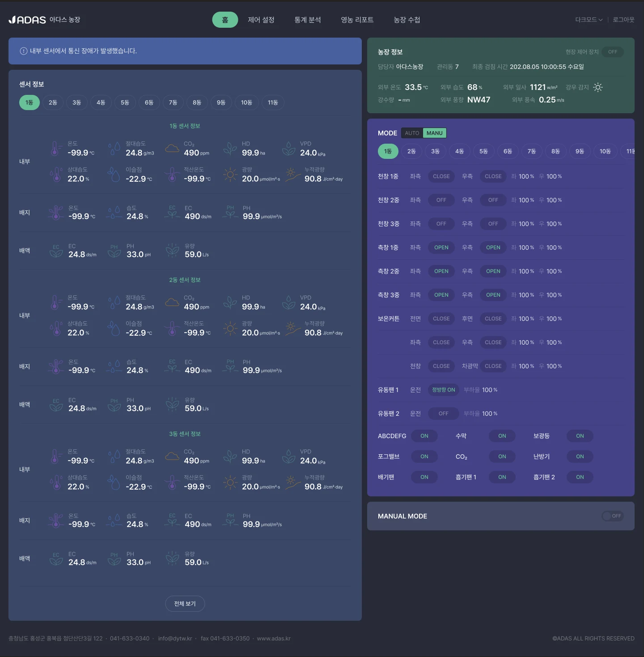Select the 5동 tab in sensor info
The image size is (644, 657).
click(125, 102)
